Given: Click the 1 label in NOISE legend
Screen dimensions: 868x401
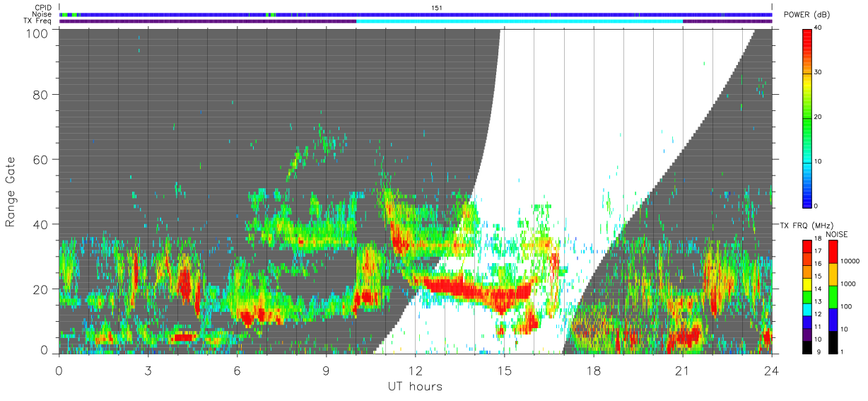Looking at the screenshot, I should pyautogui.click(x=841, y=351).
